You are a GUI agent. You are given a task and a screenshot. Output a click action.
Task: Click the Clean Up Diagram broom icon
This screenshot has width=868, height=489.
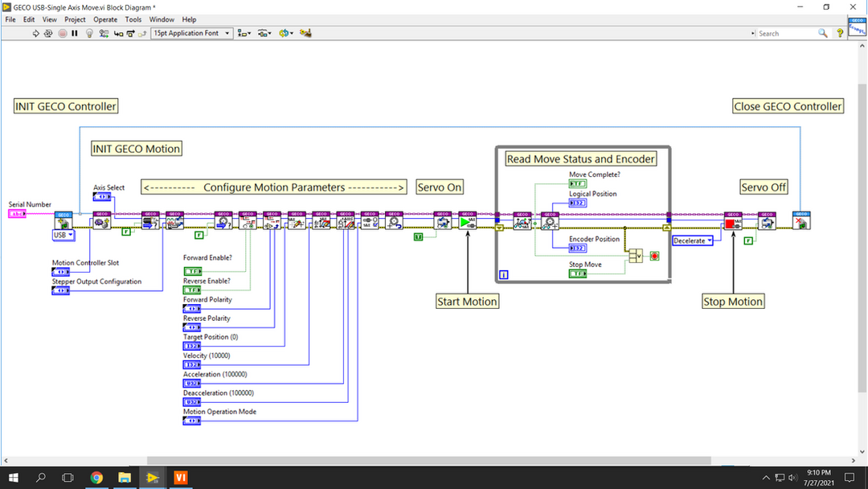(x=305, y=34)
